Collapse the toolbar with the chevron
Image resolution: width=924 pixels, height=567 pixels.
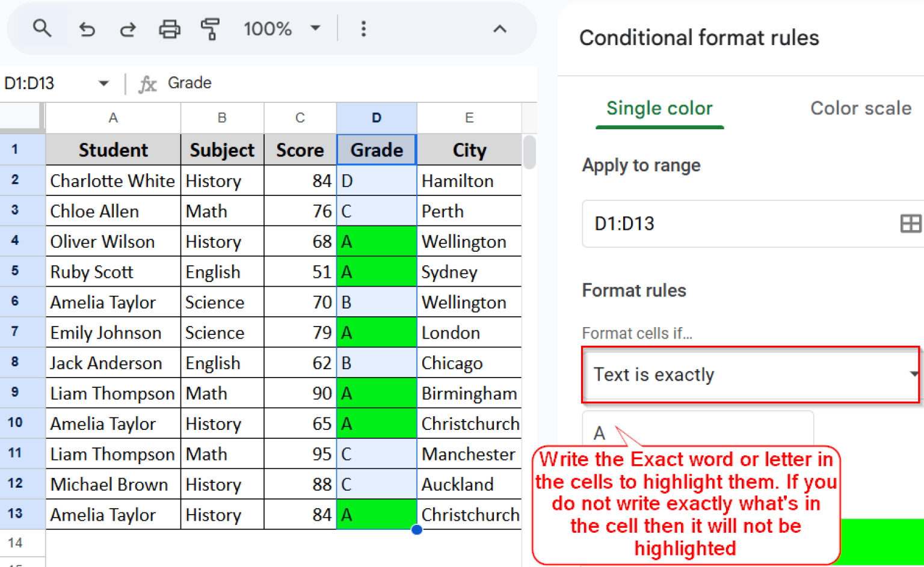point(500,28)
